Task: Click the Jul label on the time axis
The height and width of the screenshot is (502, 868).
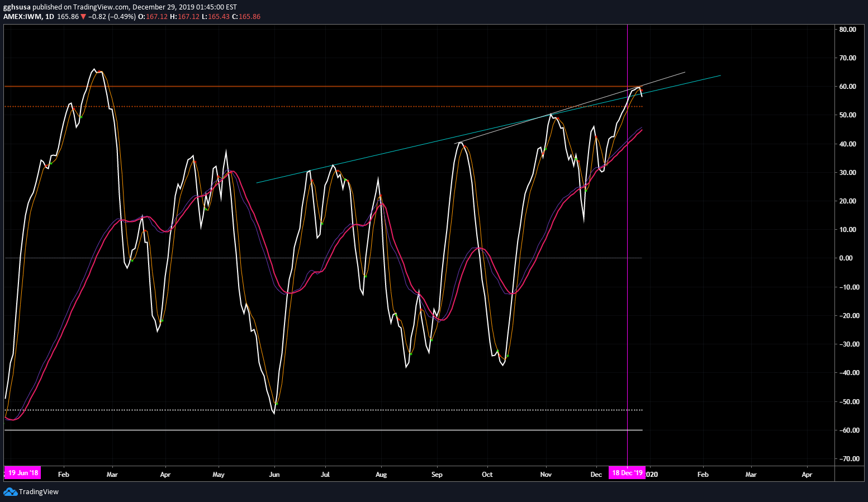Action: point(325,475)
